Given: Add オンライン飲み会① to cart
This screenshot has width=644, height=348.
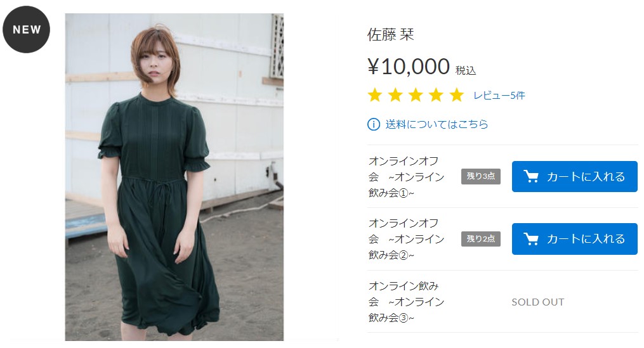Looking at the screenshot, I should (575, 176).
